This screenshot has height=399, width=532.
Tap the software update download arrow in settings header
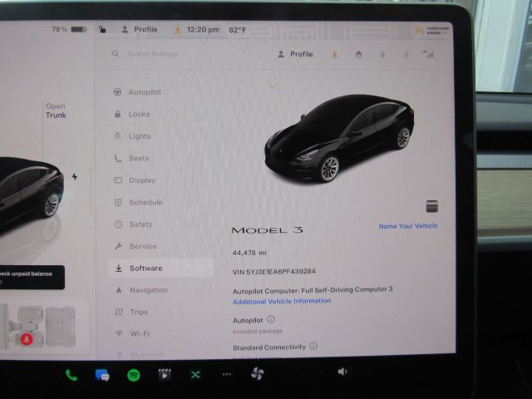tap(334, 54)
